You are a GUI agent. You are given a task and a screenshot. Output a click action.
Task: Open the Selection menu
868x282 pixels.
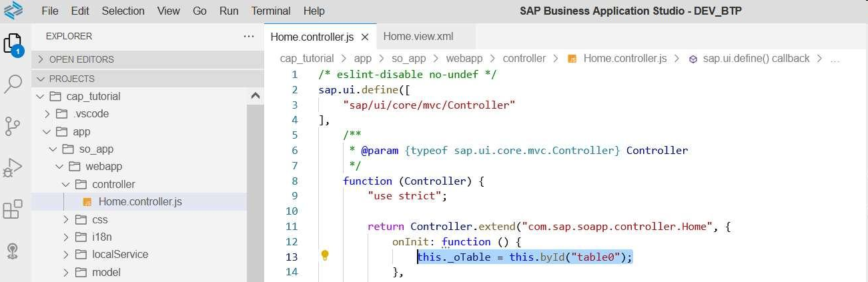pos(123,11)
